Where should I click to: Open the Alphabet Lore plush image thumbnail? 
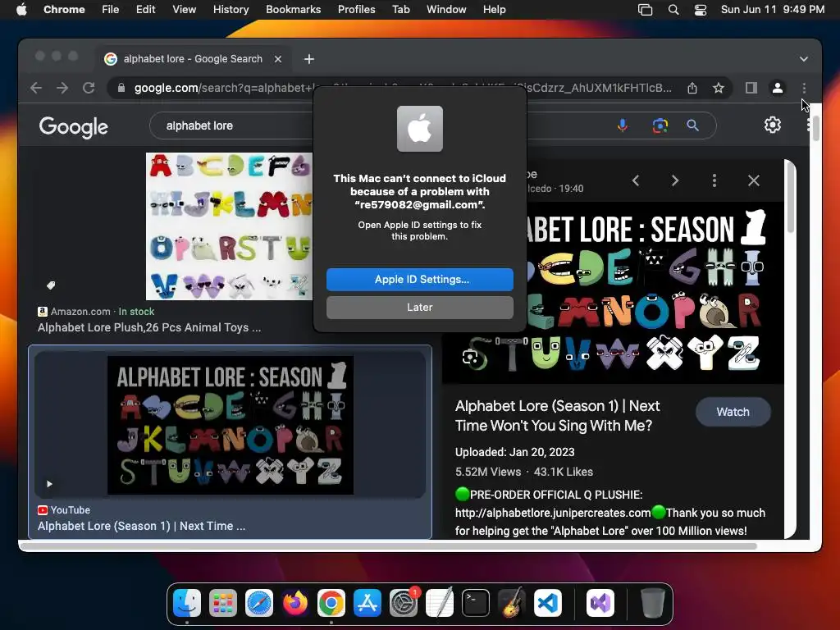pyautogui.click(x=229, y=226)
